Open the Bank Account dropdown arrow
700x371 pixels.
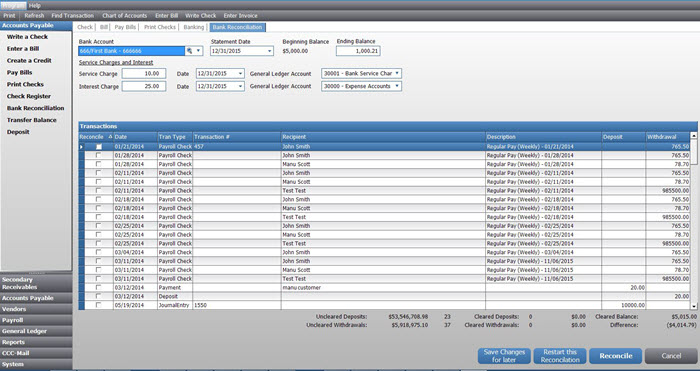199,51
